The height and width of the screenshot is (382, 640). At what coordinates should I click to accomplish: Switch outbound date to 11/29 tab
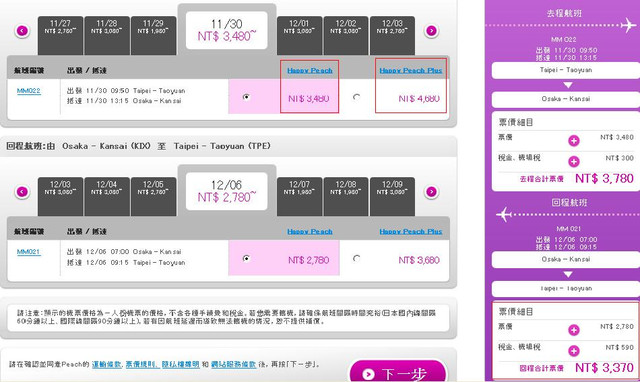click(153, 36)
